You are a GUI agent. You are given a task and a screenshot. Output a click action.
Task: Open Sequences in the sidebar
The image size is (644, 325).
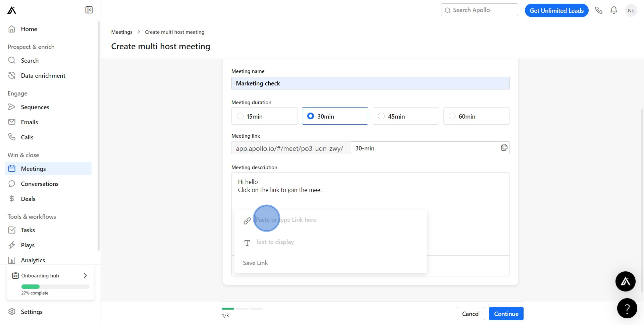[x=48, y=107]
